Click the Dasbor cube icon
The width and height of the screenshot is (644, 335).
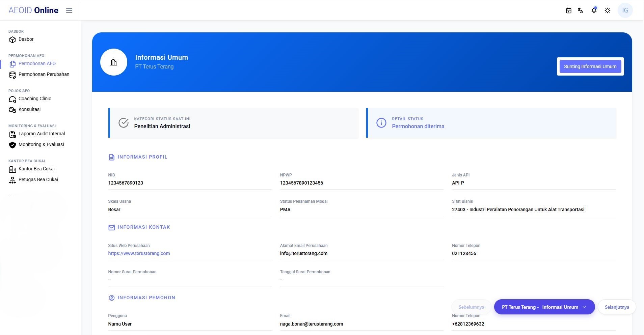click(x=12, y=40)
